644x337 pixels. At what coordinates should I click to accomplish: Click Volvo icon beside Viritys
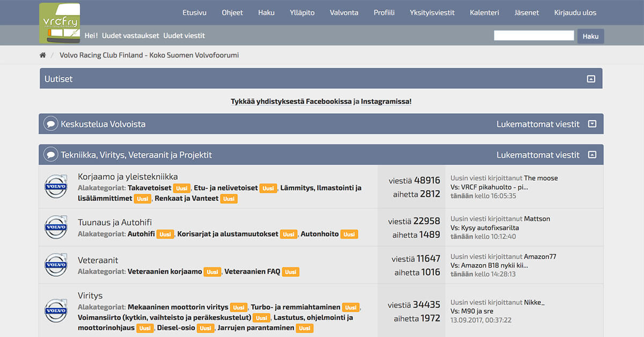pos(55,310)
